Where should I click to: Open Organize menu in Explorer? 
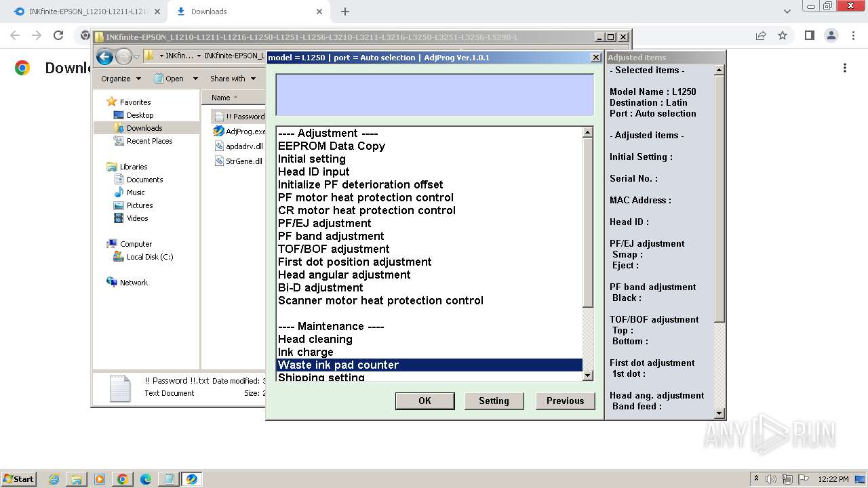pyautogui.click(x=121, y=79)
